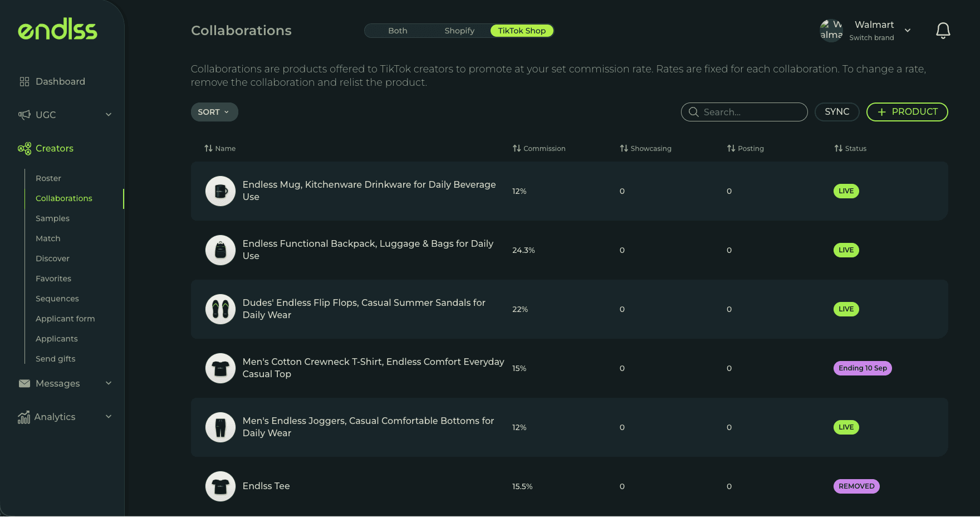Select the TikTok Shop filter
980x517 pixels.
[x=522, y=31]
